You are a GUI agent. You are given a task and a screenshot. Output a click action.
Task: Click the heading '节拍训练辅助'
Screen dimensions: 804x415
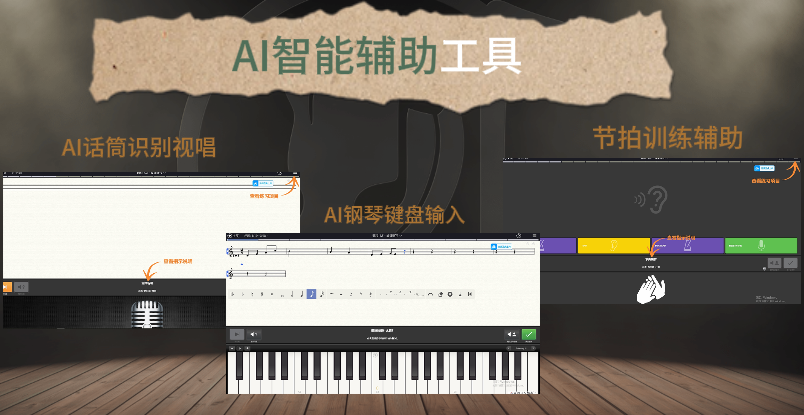(x=668, y=139)
